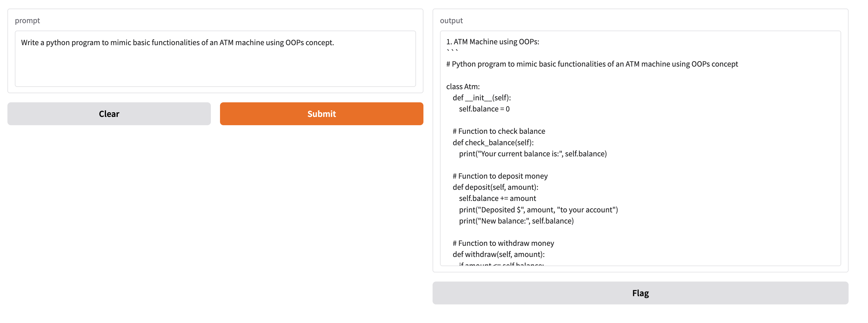Click the 'def check_balance(self):' line
The height and width of the screenshot is (323, 868).
pos(493,142)
